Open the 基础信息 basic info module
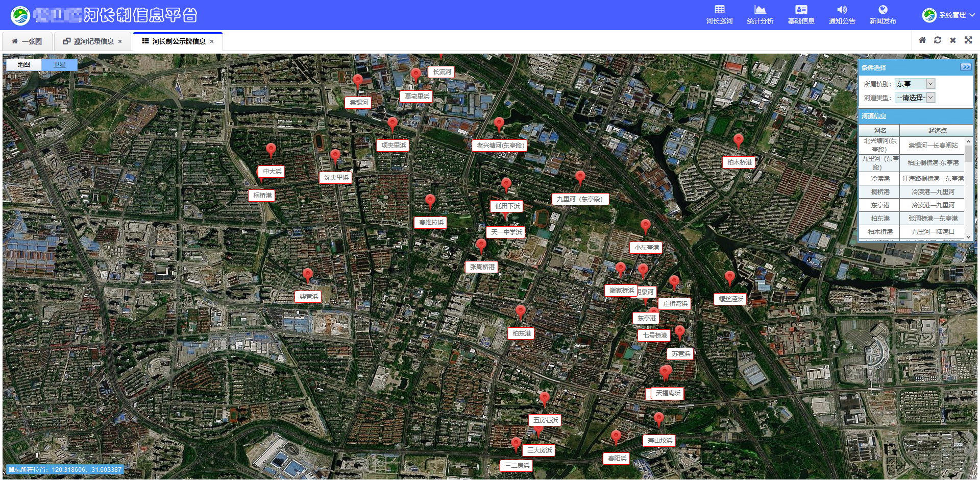980x480 pixels. 801,14
